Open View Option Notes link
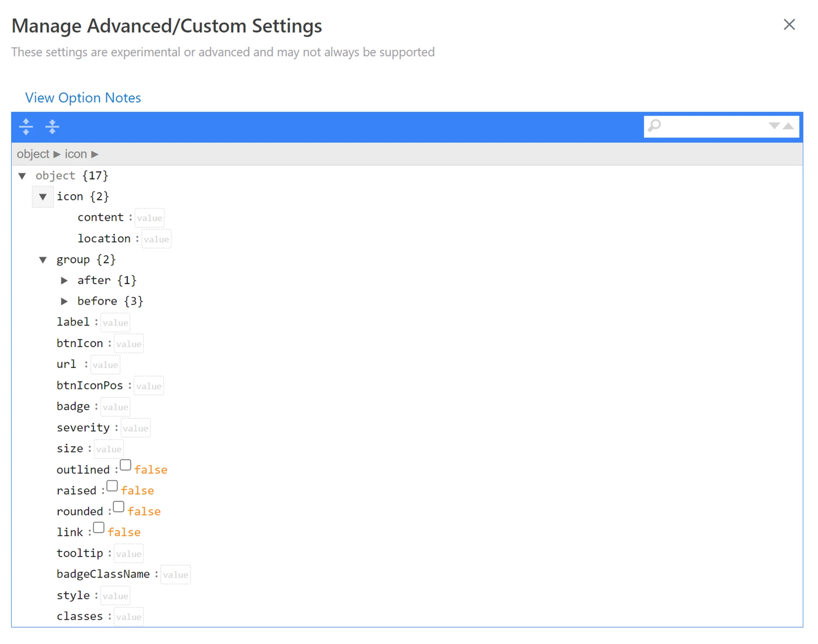Viewport: 818px width, 644px height. click(83, 98)
